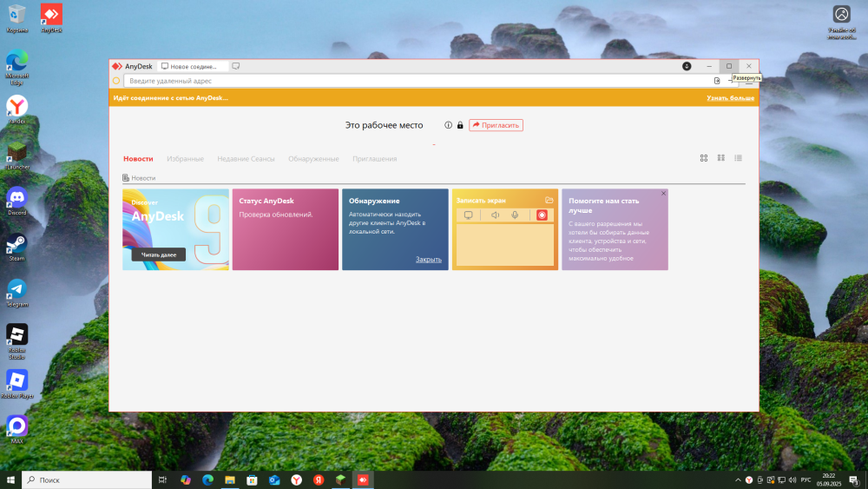Viewport: 868px width, 489px height.
Task: Open File Explorer from the taskbar
Action: coord(230,479)
